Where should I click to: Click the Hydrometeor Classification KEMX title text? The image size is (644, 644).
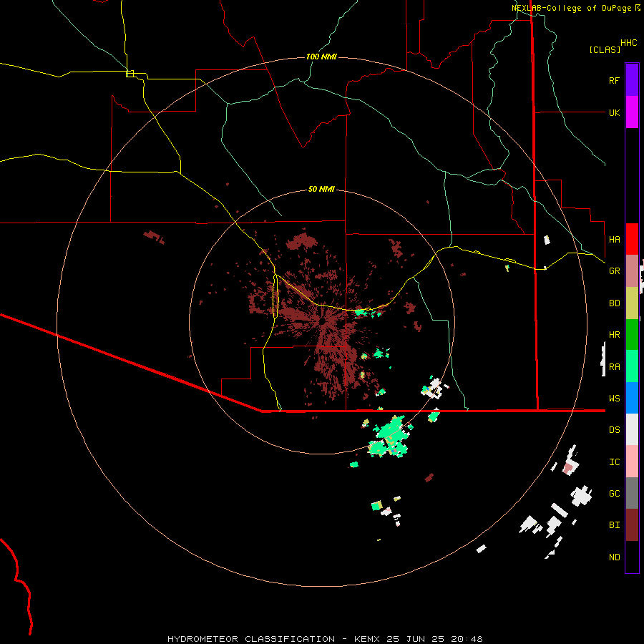click(325, 639)
